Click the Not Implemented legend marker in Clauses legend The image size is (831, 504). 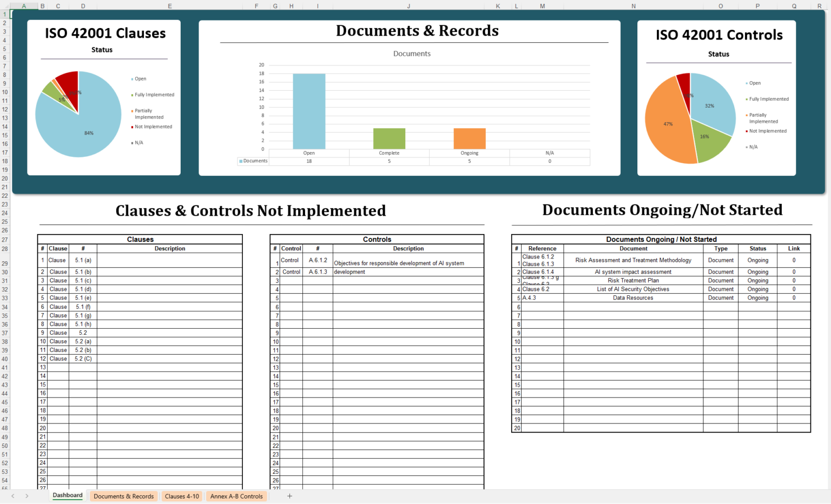point(131,126)
